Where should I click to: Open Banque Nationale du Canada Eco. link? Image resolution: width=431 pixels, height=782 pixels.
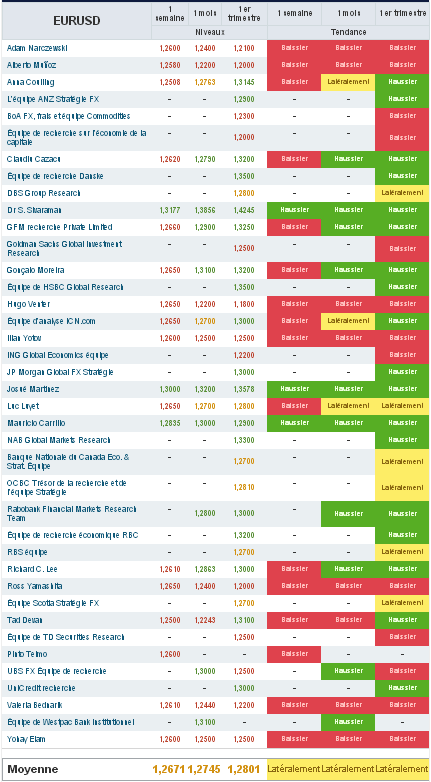point(68,461)
